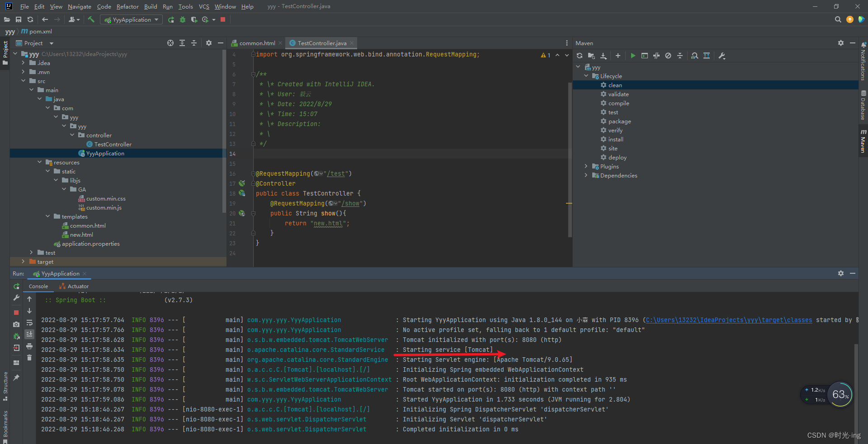Screen dimensions: 868x444
Task: Toggle Soft-Wrap in the console
Action: tap(29, 322)
